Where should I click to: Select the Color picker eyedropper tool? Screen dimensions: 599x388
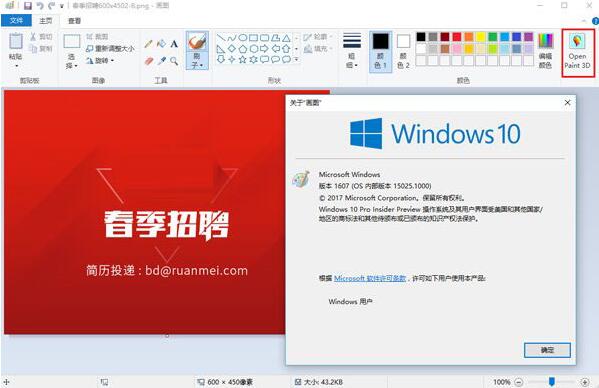pyautogui.click(x=161, y=61)
